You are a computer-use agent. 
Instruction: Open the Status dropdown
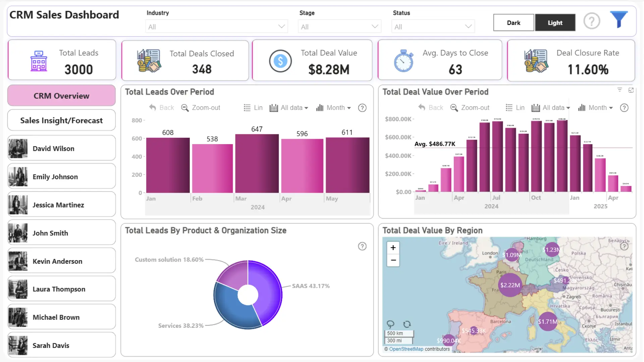click(x=433, y=26)
